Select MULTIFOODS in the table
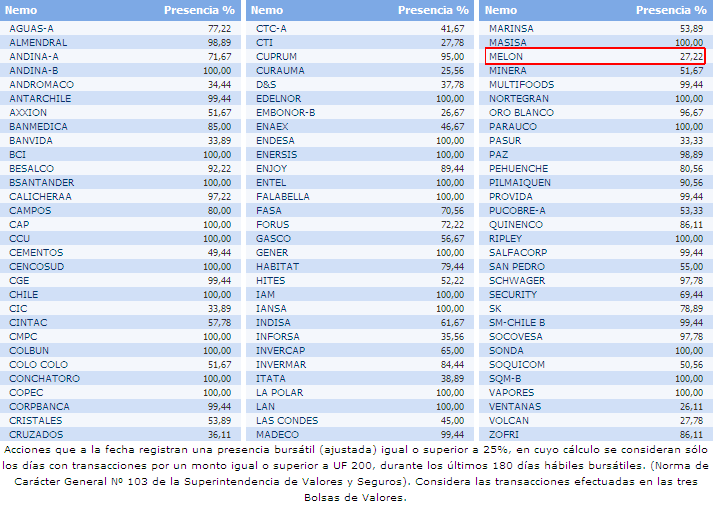Screen dimensions: 717x509 pos(521,85)
